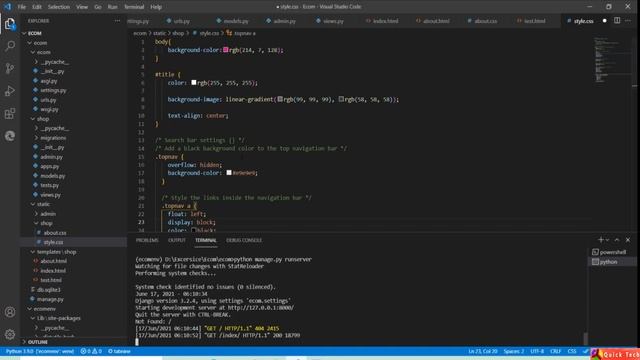Open about.css under static shop
The width and height of the screenshot is (640, 360).
[55, 233]
